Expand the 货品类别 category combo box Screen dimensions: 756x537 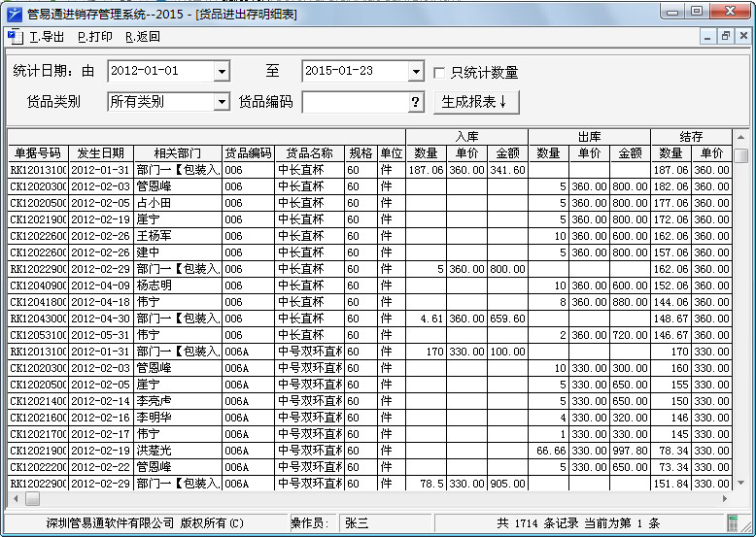click(222, 102)
